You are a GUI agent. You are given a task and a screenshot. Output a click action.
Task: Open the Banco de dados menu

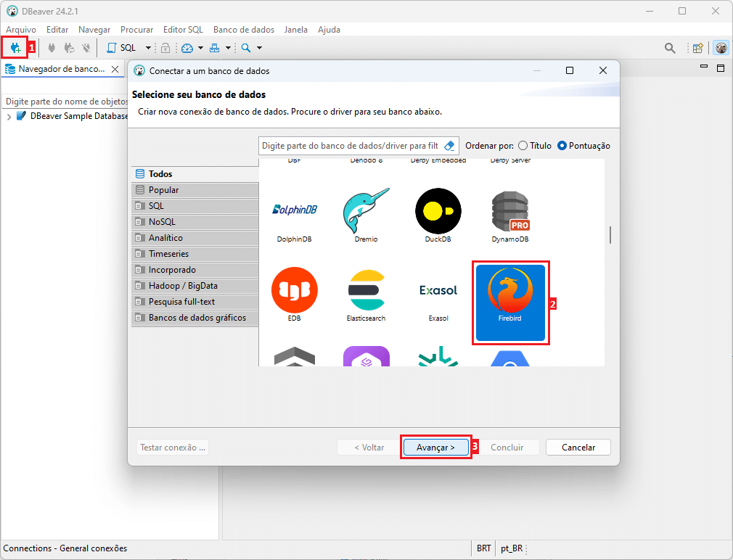[243, 30]
